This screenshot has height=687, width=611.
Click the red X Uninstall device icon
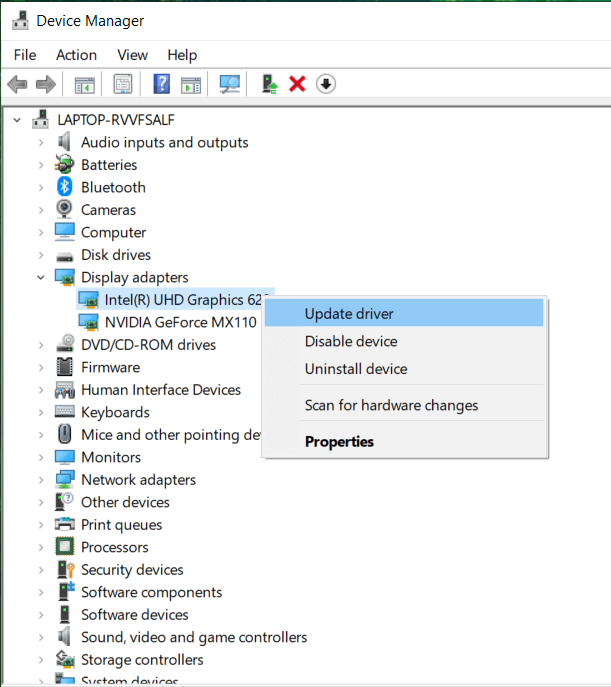pyautogui.click(x=297, y=84)
